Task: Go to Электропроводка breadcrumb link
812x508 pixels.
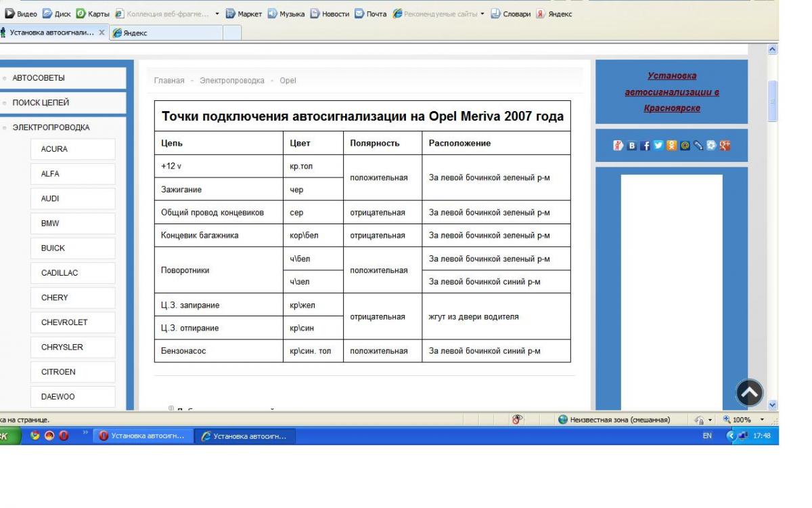Action: coord(232,81)
